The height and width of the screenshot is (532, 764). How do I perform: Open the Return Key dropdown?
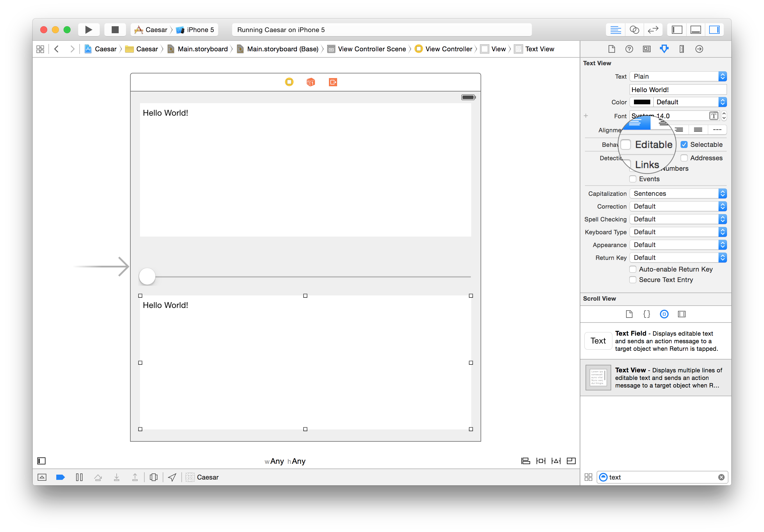click(x=678, y=258)
